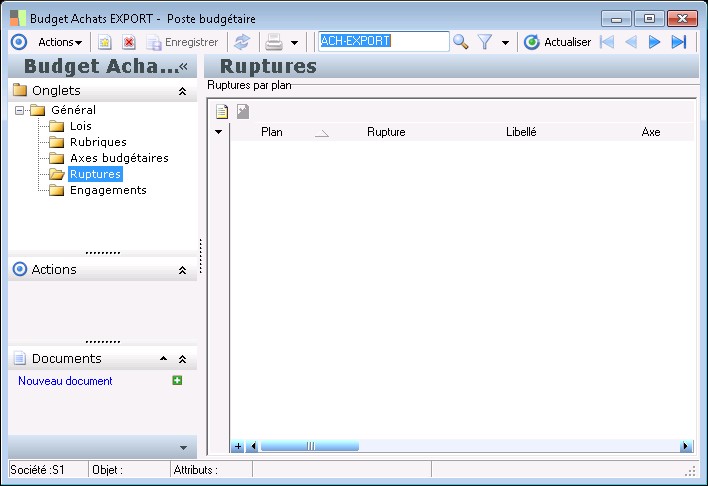Click the Attributs : status field

pyautogui.click(x=211, y=470)
